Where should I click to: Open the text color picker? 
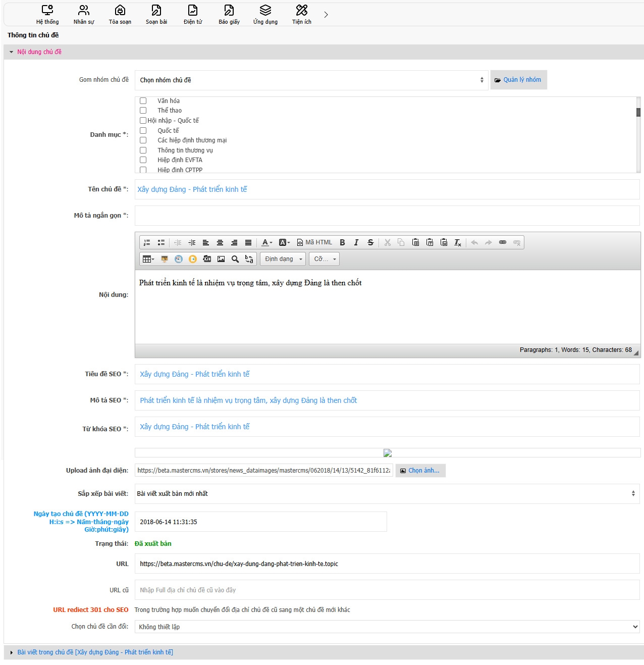(267, 243)
